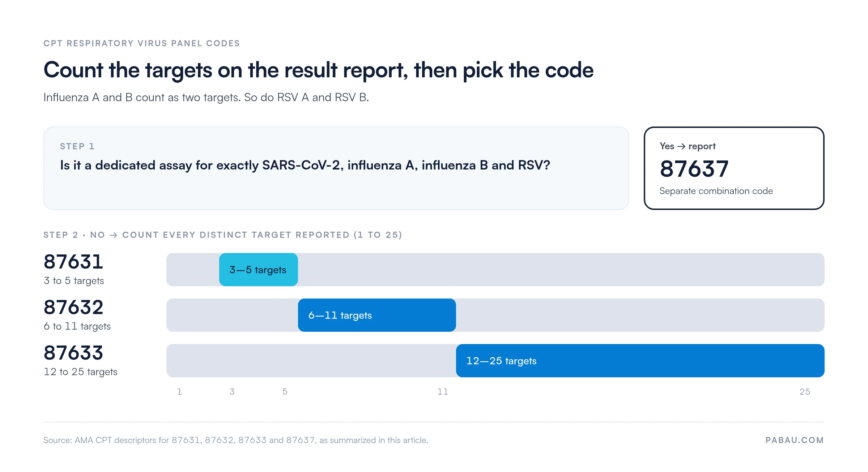Screen dimensions: 868x472
Task: Click the axis label 25
Action: pos(805,392)
